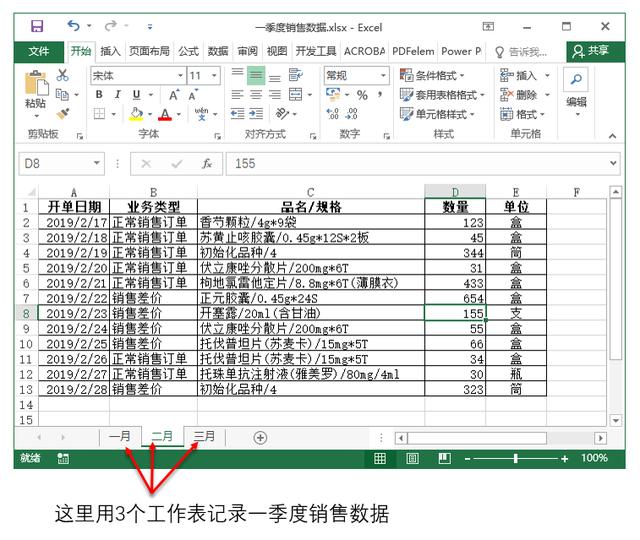This screenshot has height=540, width=640.
Task: Expand the formula bar
Action: (x=613, y=163)
